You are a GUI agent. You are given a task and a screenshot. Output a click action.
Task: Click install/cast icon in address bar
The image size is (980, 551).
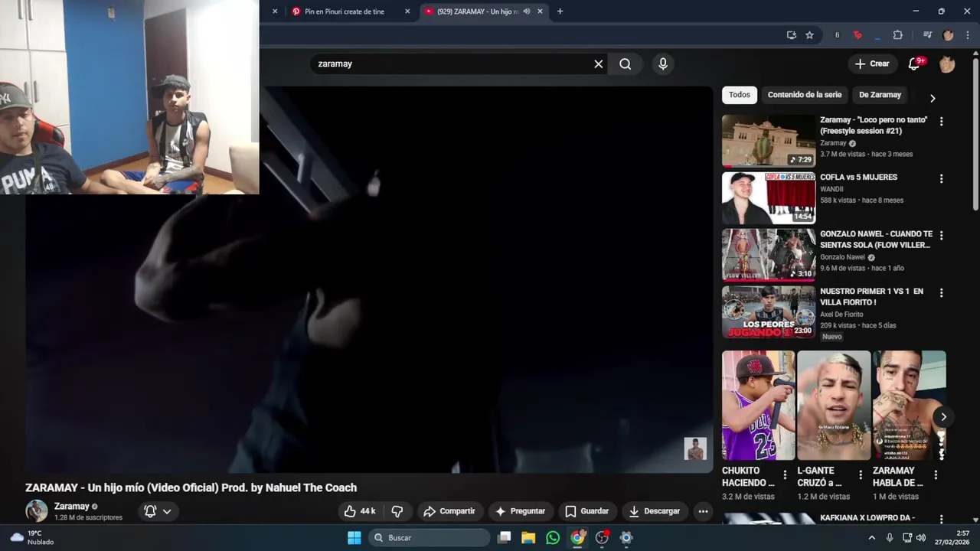click(791, 35)
